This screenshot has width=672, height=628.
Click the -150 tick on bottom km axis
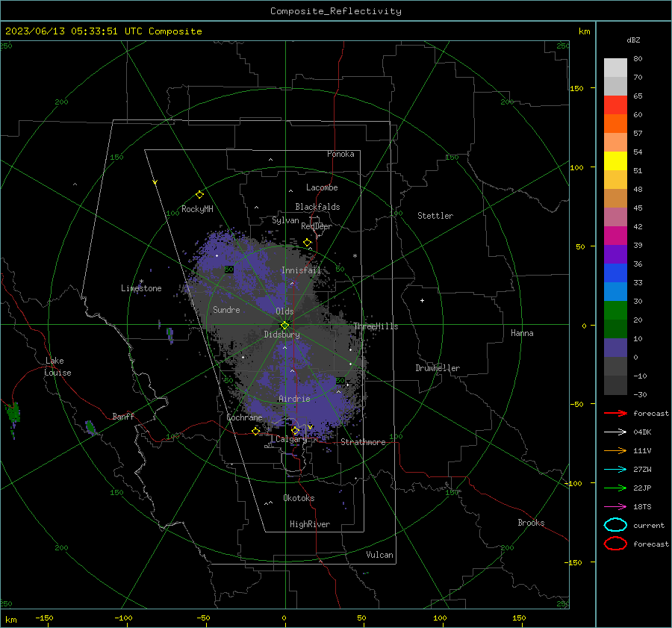click(44, 618)
